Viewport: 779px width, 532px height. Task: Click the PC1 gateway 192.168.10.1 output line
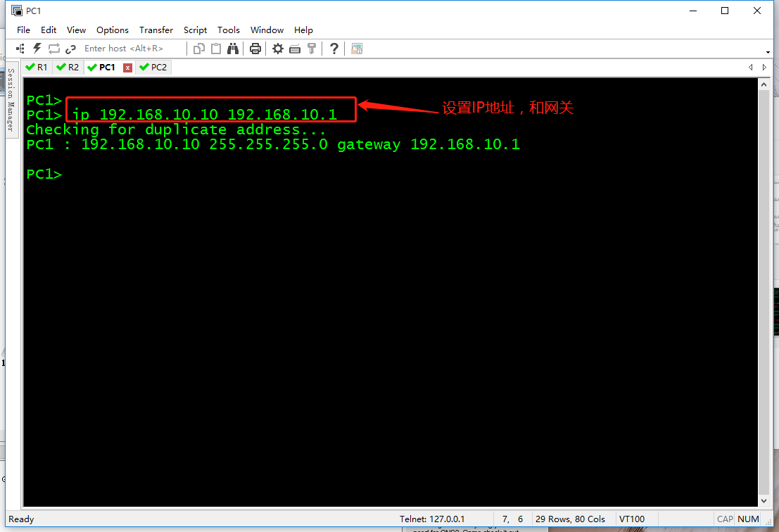pyautogui.click(x=273, y=144)
